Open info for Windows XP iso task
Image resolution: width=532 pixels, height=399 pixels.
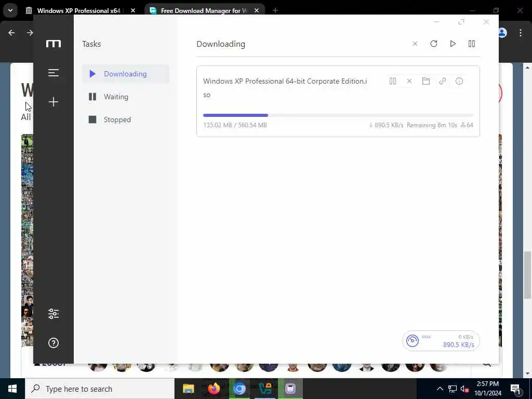point(459,81)
